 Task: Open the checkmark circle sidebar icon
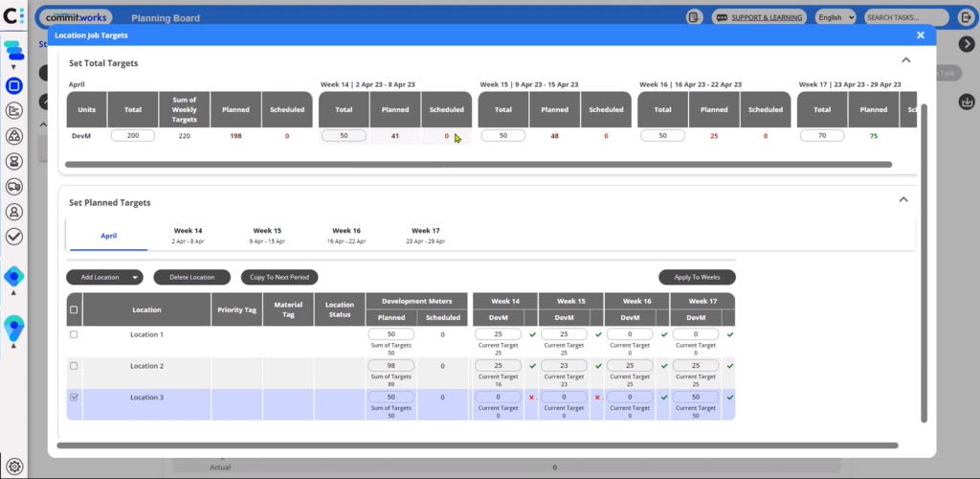[x=13, y=237]
